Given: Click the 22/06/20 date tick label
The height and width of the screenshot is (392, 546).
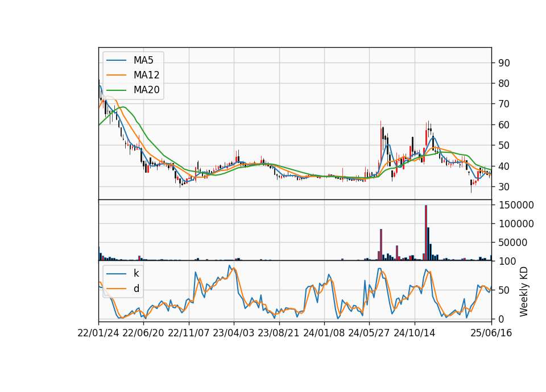Looking at the screenshot, I should point(143,333).
